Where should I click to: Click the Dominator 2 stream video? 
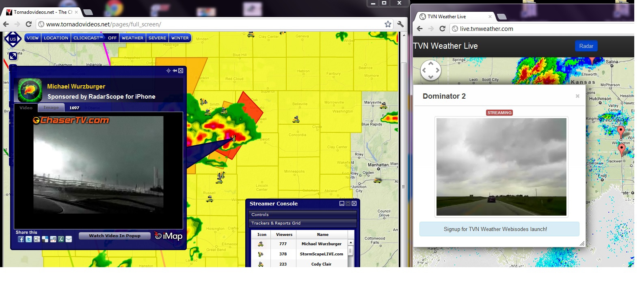(x=501, y=167)
